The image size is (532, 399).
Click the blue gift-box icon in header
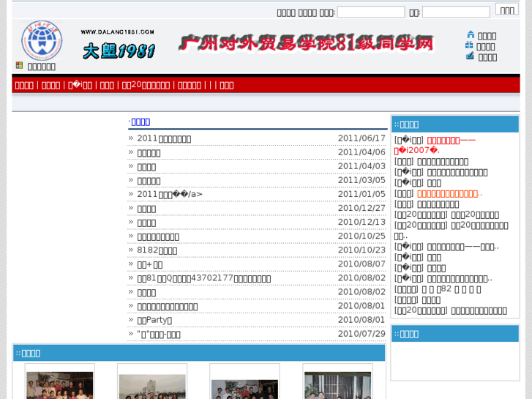[x=469, y=45]
